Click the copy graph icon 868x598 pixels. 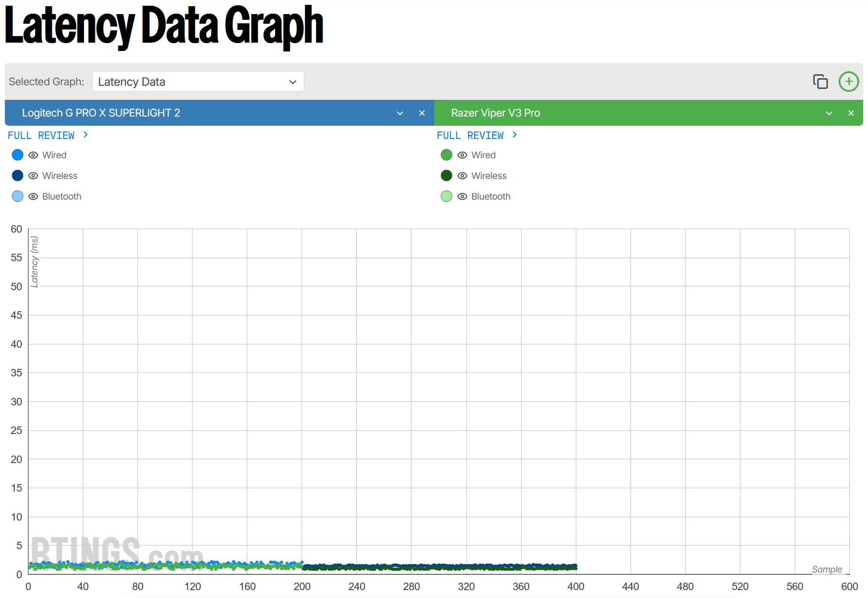coord(820,82)
